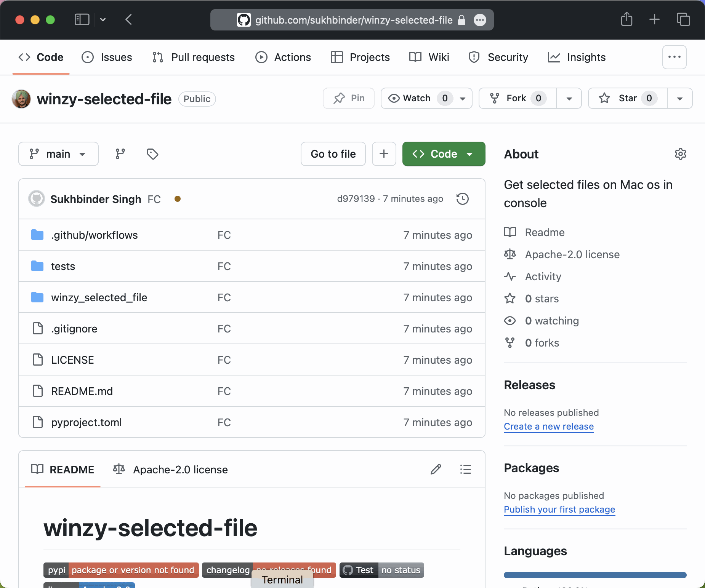This screenshot has width=705, height=588.
Task: Open the Insights tab
Action: point(577,57)
